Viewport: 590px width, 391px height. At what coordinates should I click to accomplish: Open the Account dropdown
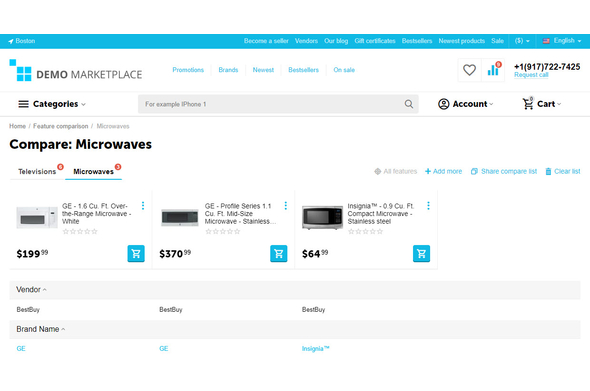pos(465,104)
